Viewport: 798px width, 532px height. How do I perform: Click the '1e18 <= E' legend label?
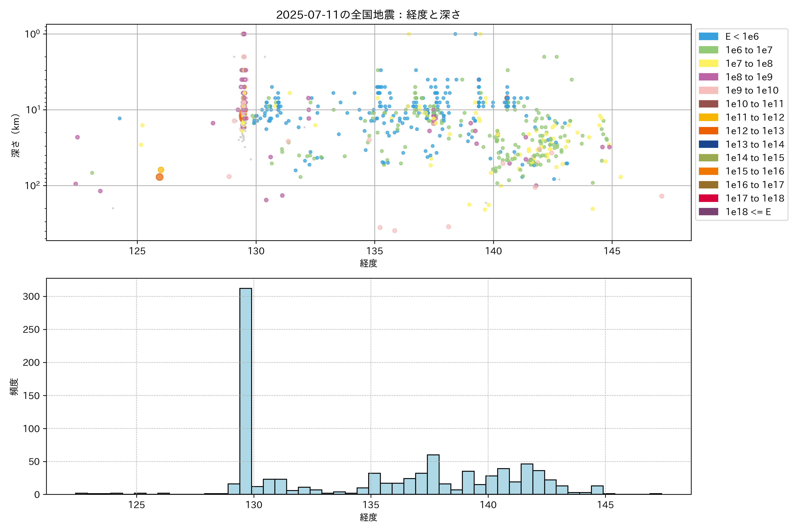click(748, 212)
